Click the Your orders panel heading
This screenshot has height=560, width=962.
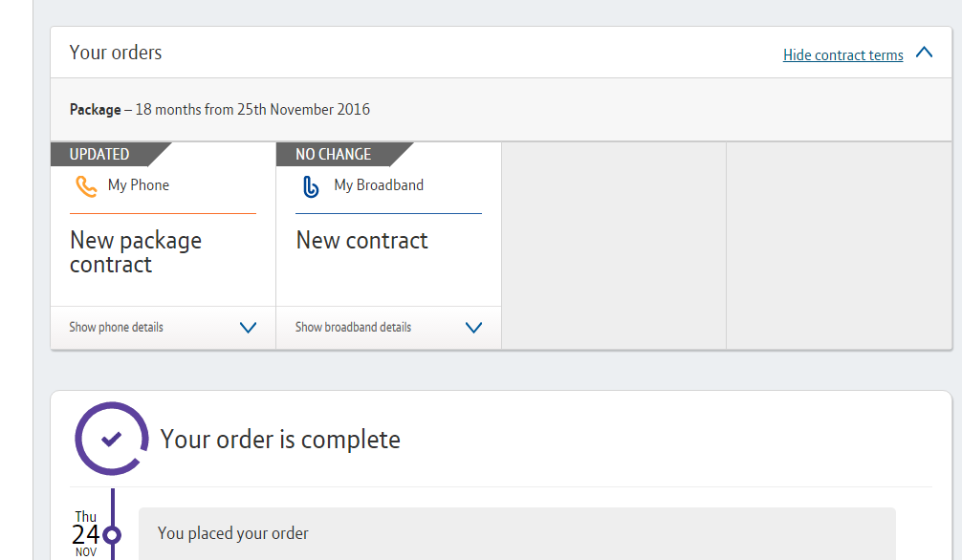tap(116, 53)
